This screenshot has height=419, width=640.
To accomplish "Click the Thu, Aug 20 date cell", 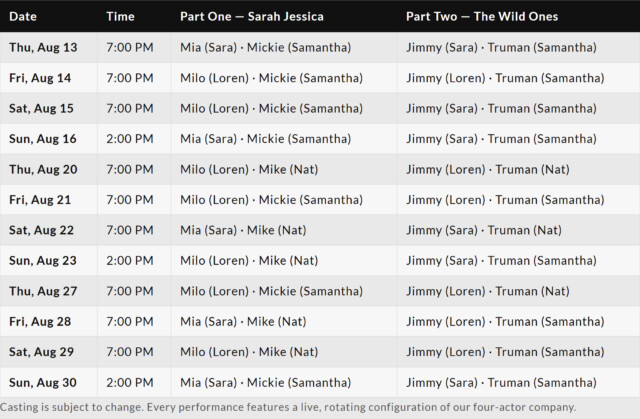I will coord(43,169).
